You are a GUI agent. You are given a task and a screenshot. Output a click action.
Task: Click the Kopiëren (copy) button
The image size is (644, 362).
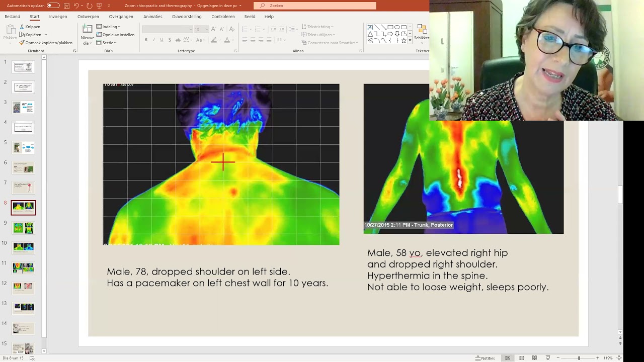click(30, 35)
